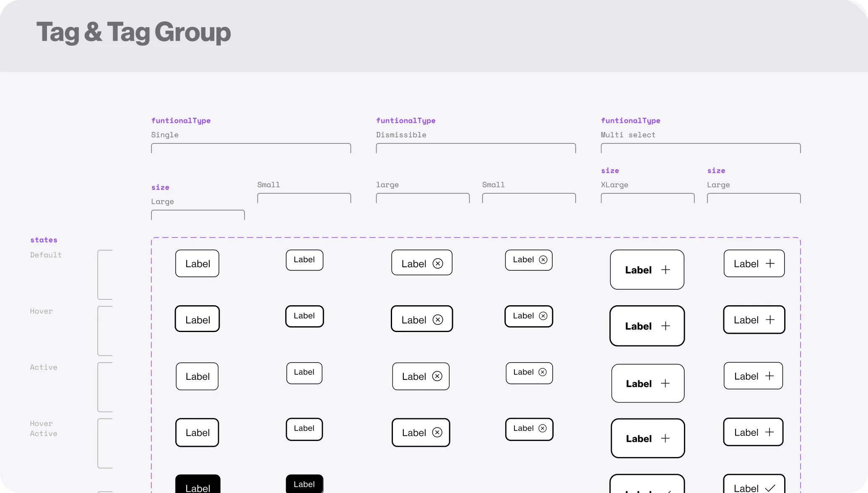The image size is (868, 493).
Task: Select the Active state Single Small Label tag
Action: point(304,373)
